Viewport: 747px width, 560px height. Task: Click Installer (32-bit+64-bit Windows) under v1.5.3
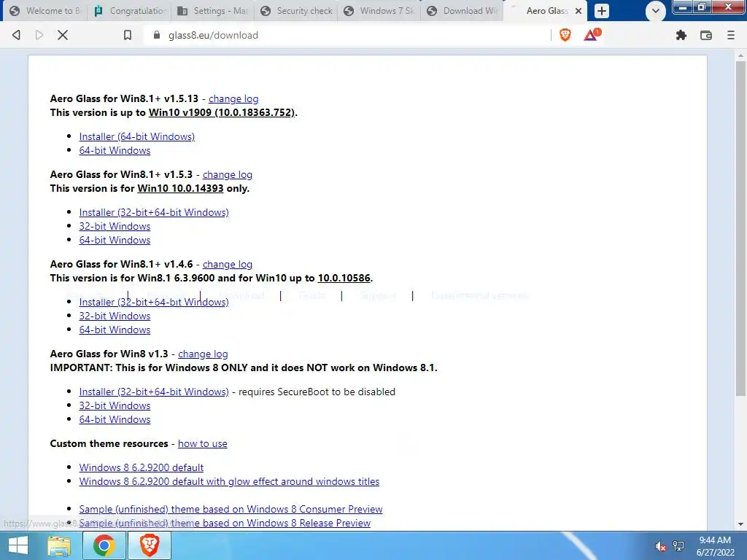click(x=154, y=212)
